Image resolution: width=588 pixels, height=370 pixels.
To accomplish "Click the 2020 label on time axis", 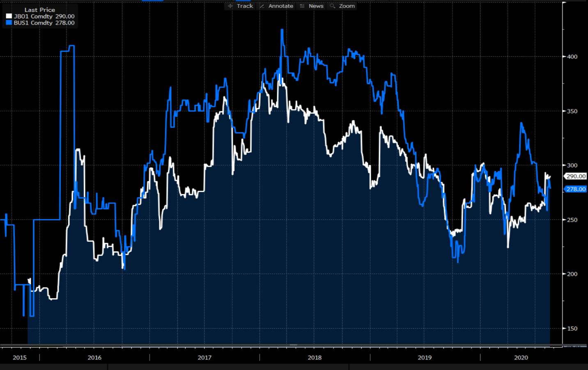I will tap(521, 358).
